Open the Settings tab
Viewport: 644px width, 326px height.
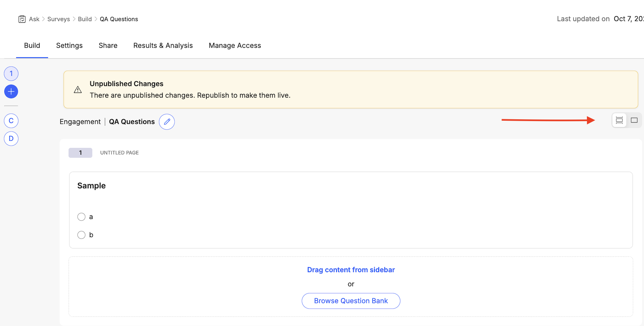coord(69,46)
